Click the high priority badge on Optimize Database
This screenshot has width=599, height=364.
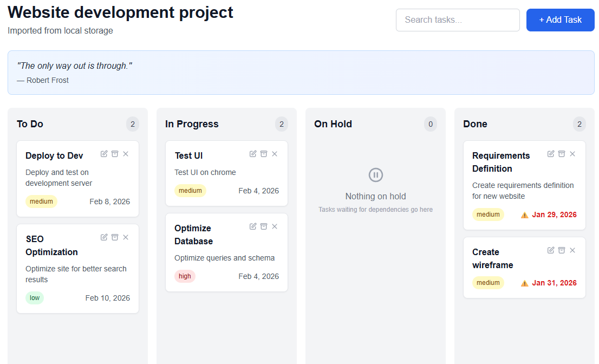click(x=185, y=276)
